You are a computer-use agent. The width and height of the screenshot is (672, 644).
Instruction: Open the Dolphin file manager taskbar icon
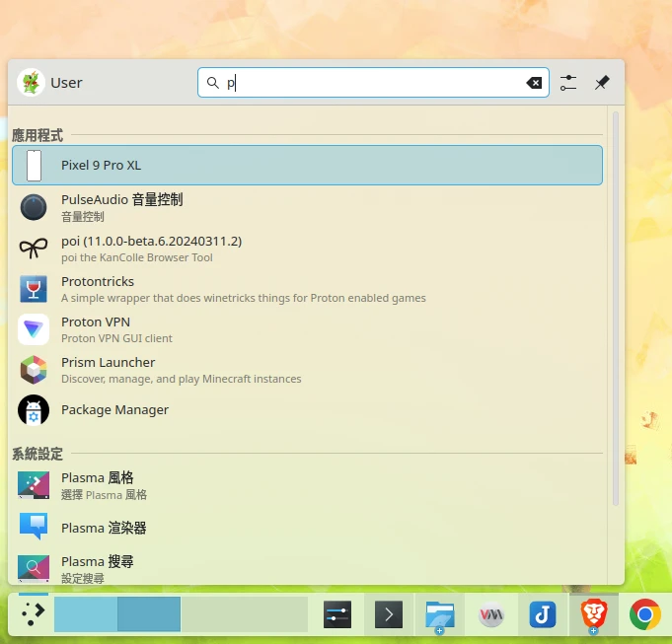pyautogui.click(x=440, y=615)
